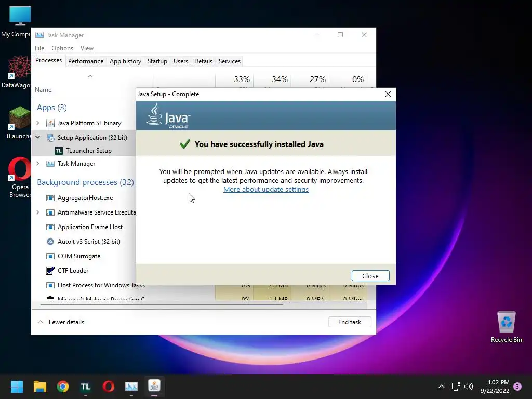Click the TLauncher Setup TL icon
Image resolution: width=532 pixels, height=399 pixels.
59,151
